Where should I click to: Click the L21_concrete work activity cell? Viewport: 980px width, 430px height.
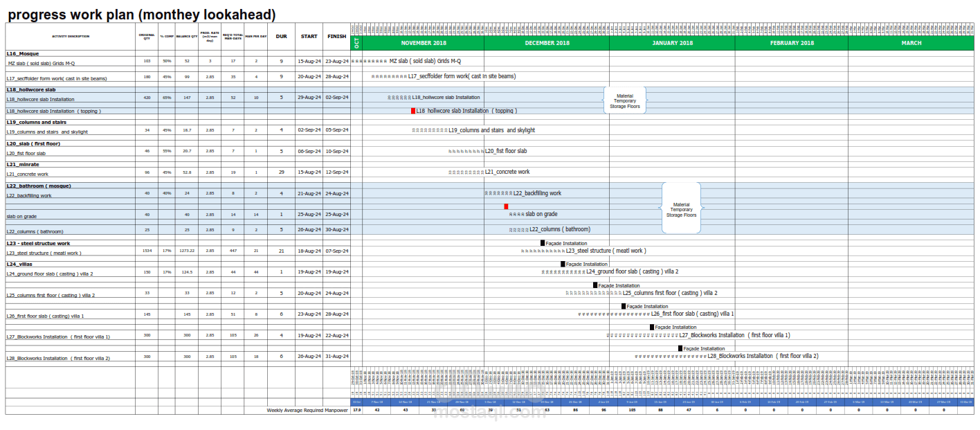coord(71,173)
